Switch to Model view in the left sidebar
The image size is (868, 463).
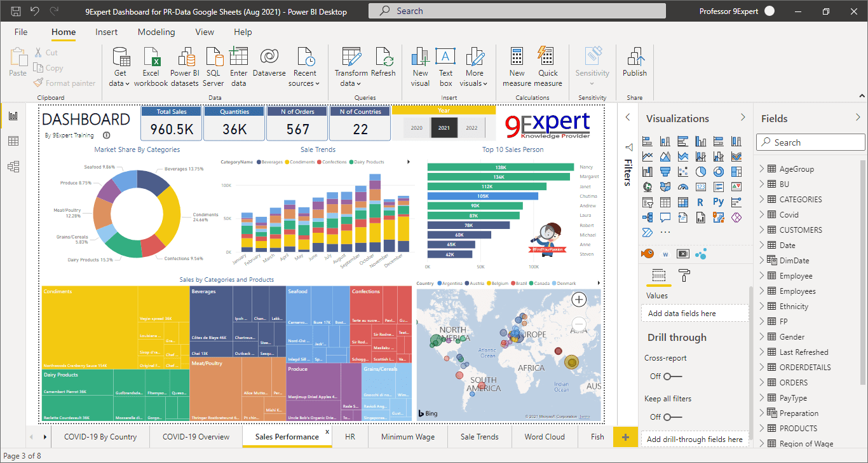13,166
